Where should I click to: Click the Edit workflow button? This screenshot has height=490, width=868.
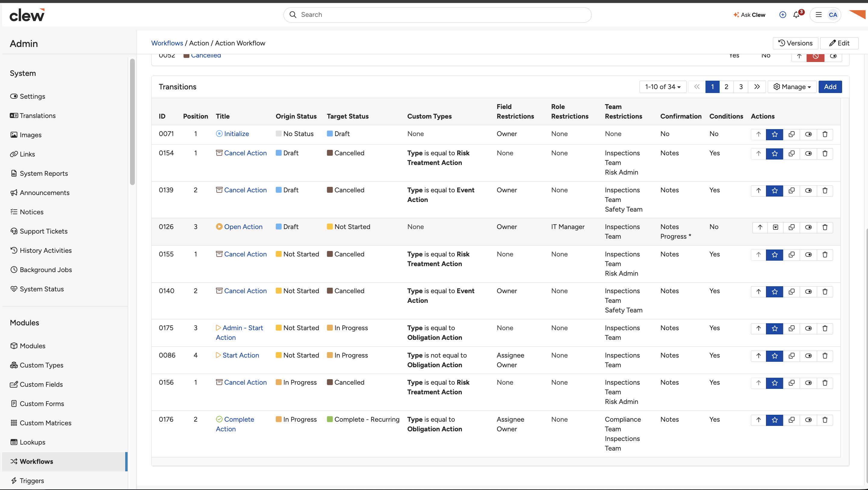(839, 43)
